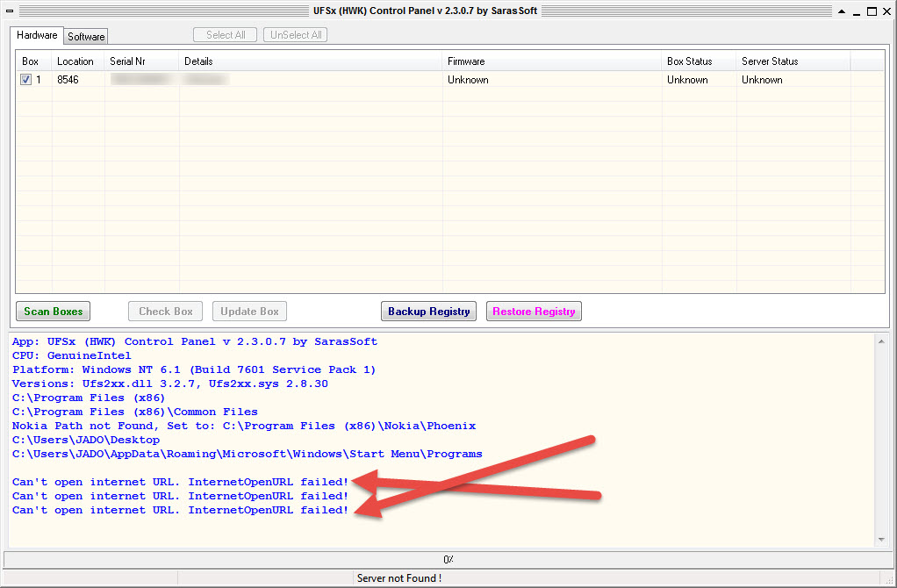Click the Box Status column header

click(x=699, y=61)
